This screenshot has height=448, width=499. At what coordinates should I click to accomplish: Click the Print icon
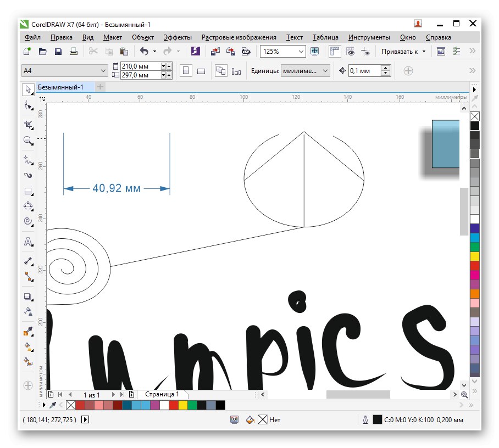pyautogui.click(x=74, y=51)
